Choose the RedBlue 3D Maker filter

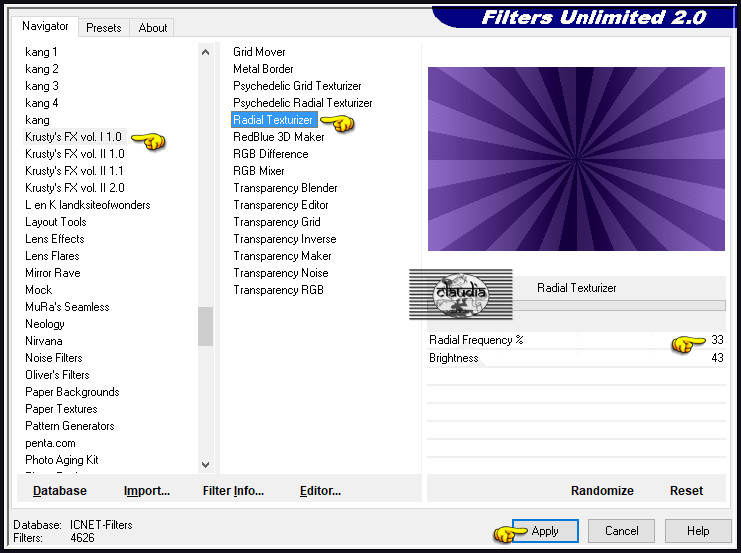click(x=279, y=137)
